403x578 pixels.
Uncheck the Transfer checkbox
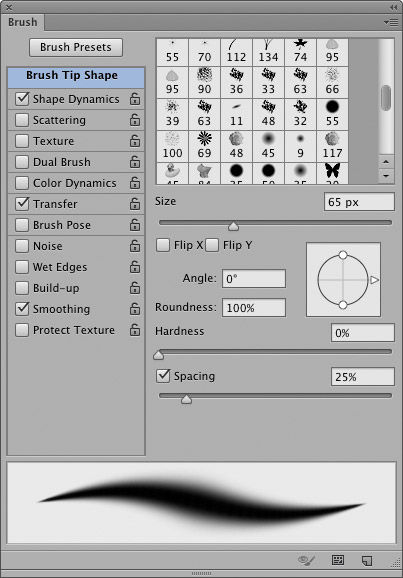pyautogui.click(x=22, y=204)
